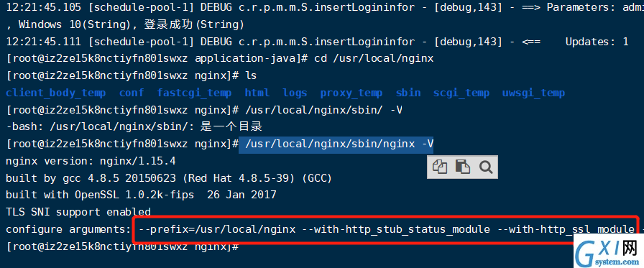Image resolution: width=644 pixels, height=268 pixels.
Task: Click the proxy_temp directory name
Action: 351,93
